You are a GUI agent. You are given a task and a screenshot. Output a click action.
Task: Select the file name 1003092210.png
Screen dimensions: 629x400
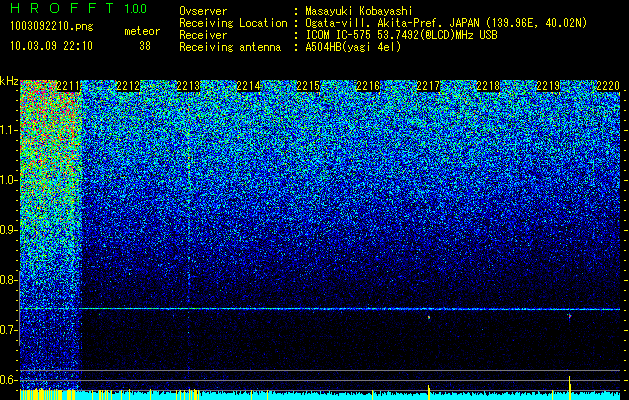point(52,27)
